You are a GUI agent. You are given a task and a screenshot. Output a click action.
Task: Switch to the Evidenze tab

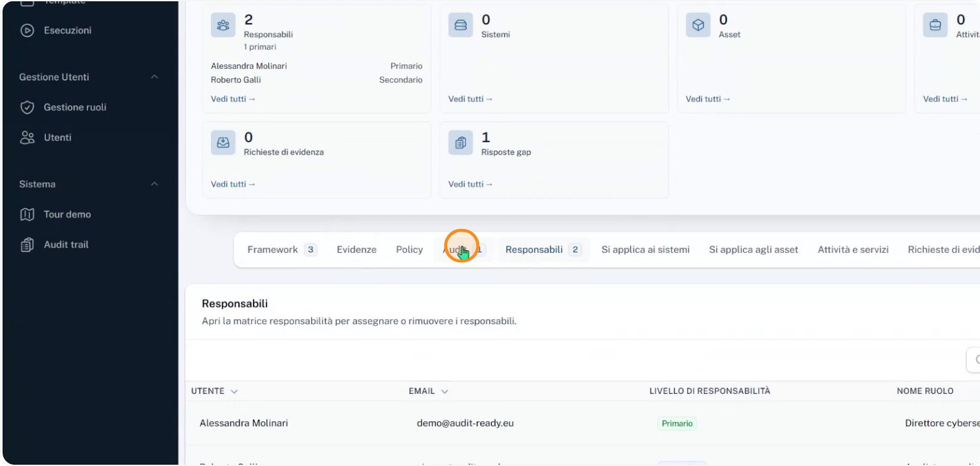point(356,250)
